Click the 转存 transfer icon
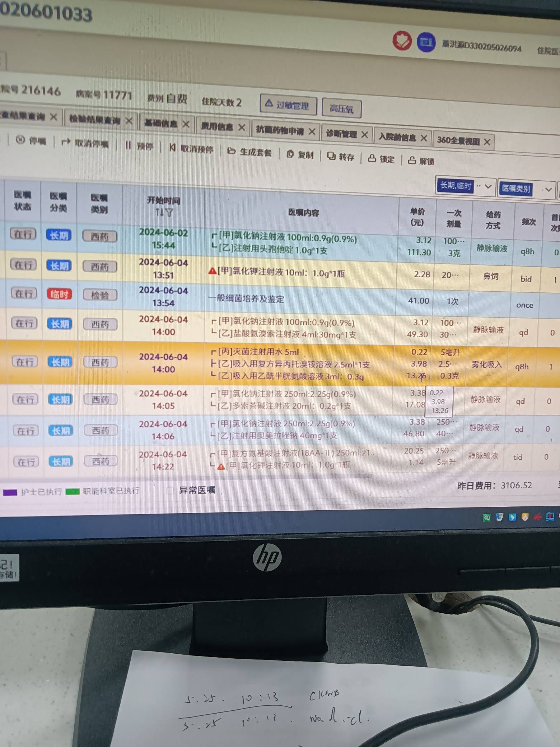The image size is (560, 747). point(331,156)
